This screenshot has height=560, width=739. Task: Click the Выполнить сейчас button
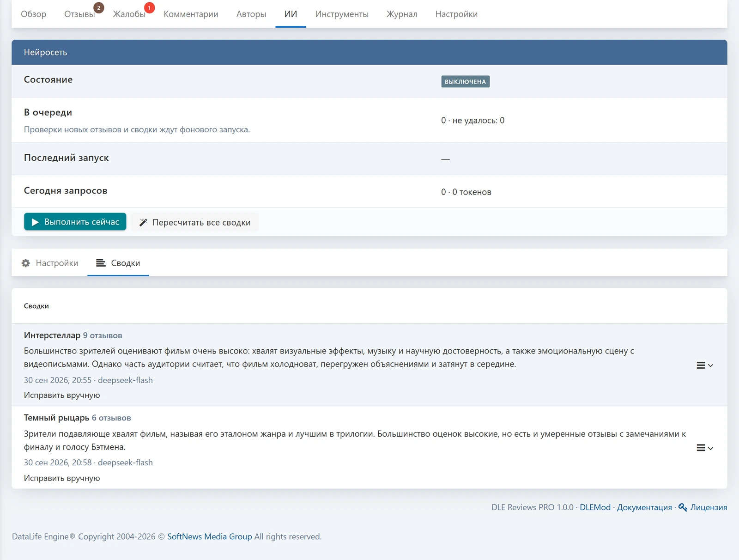point(75,222)
